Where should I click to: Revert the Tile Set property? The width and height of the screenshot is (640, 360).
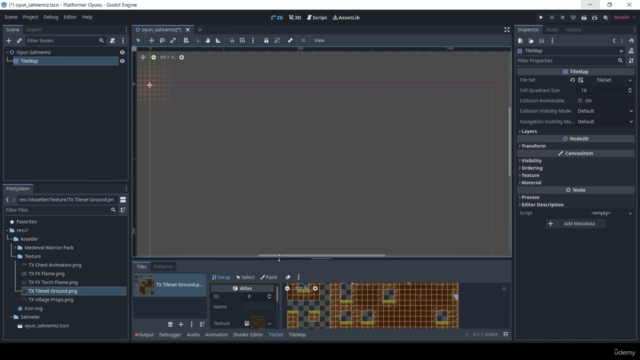tap(572, 80)
